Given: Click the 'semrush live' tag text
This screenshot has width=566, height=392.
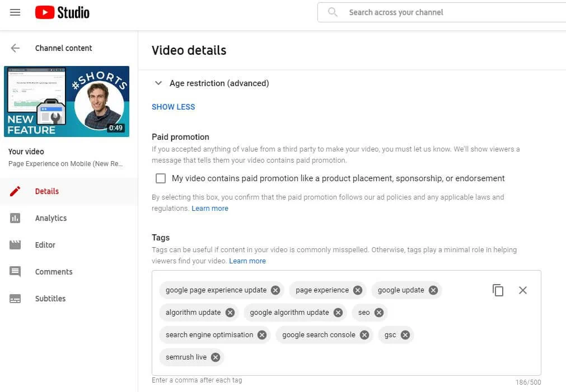Looking at the screenshot, I should [186, 357].
